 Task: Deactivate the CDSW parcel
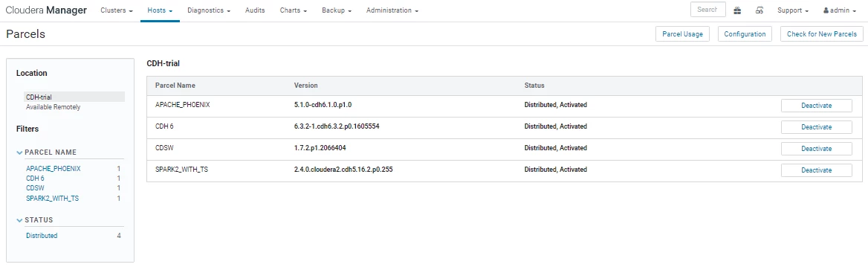[x=817, y=149]
